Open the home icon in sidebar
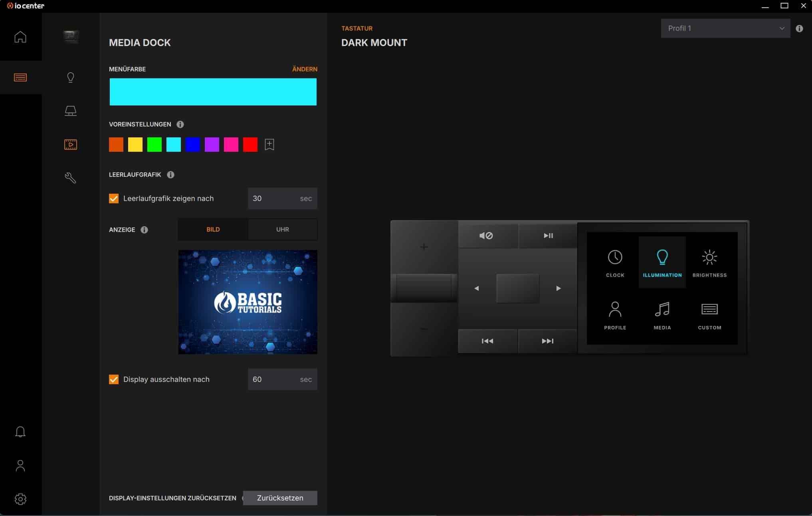This screenshot has height=516, width=812. pyautogui.click(x=20, y=37)
